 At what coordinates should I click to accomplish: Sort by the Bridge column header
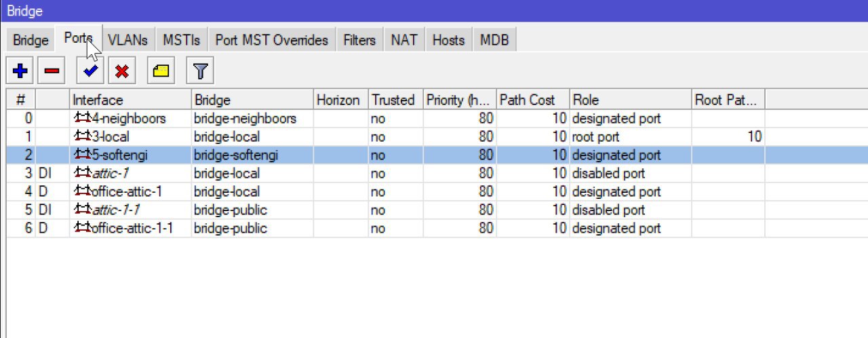[252, 100]
